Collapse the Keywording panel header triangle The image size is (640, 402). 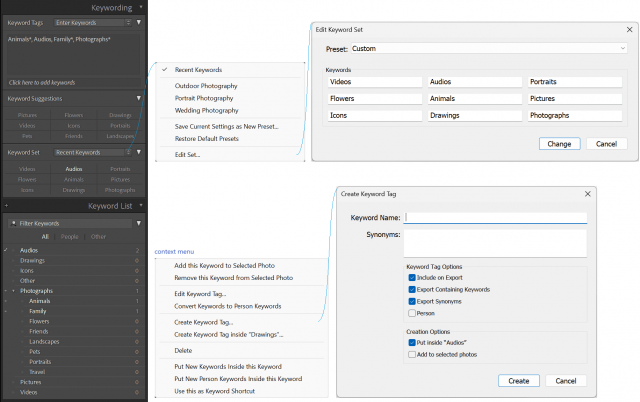[139, 8]
